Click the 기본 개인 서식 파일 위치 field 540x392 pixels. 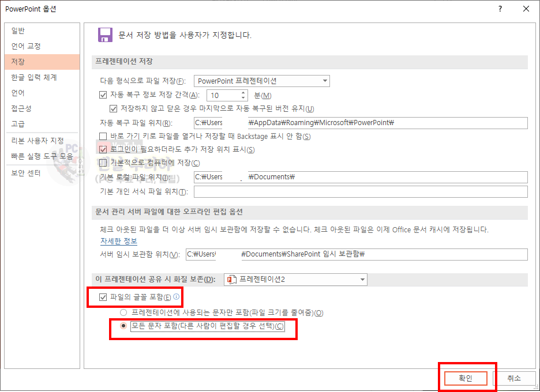click(361, 192)
